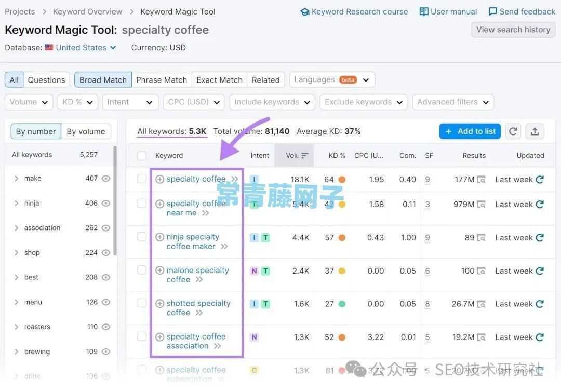
Task: Refresh metrics for 'ninja specialty coffee maker' row
Action: point(540,237)
